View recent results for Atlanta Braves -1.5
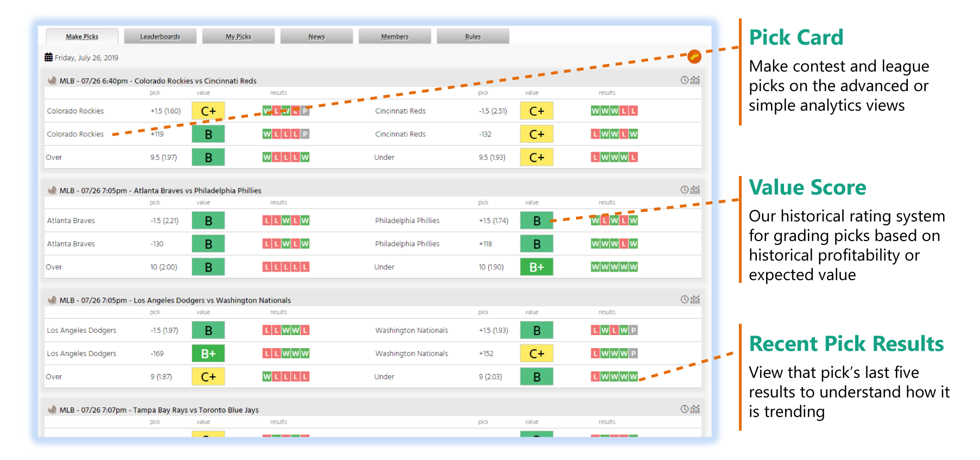The width and height of the screenshot is (980, 460). point(286,220)
